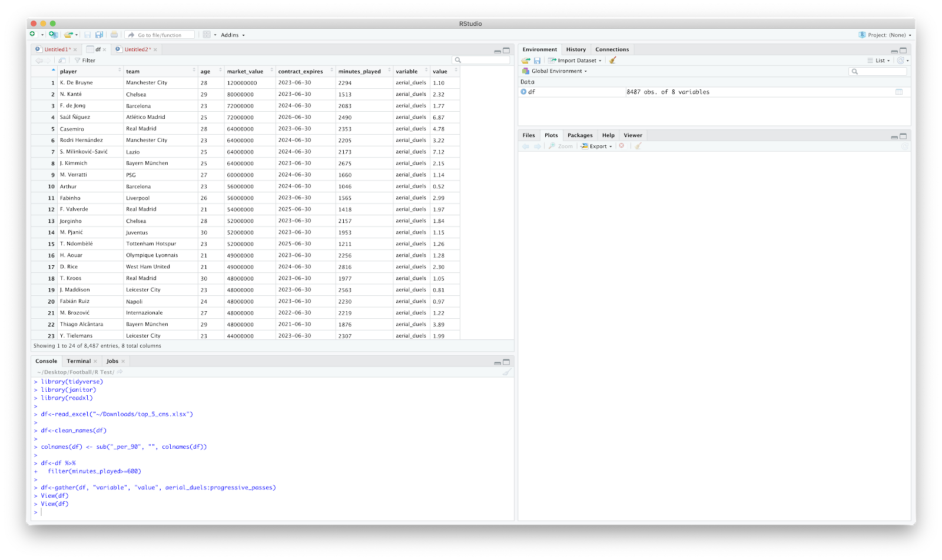Switch to the Viewer tab
The height and width of the screenshot is (560, 942).
point(633,135)
